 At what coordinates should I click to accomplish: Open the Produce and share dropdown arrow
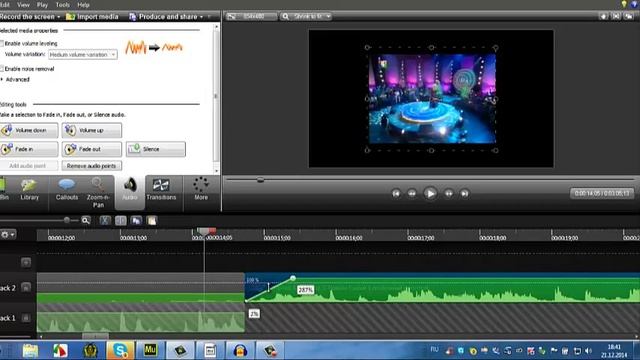point(201,17)
